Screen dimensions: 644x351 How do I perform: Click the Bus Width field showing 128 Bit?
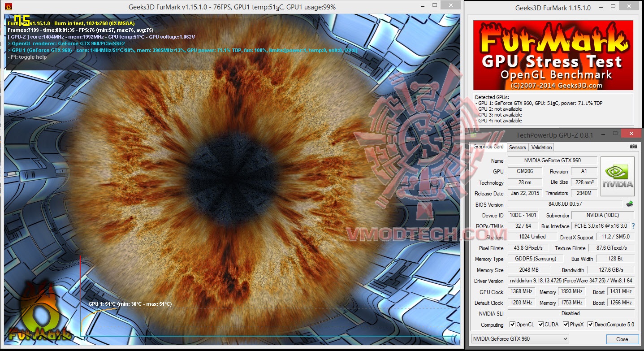[x=616, y=259]
